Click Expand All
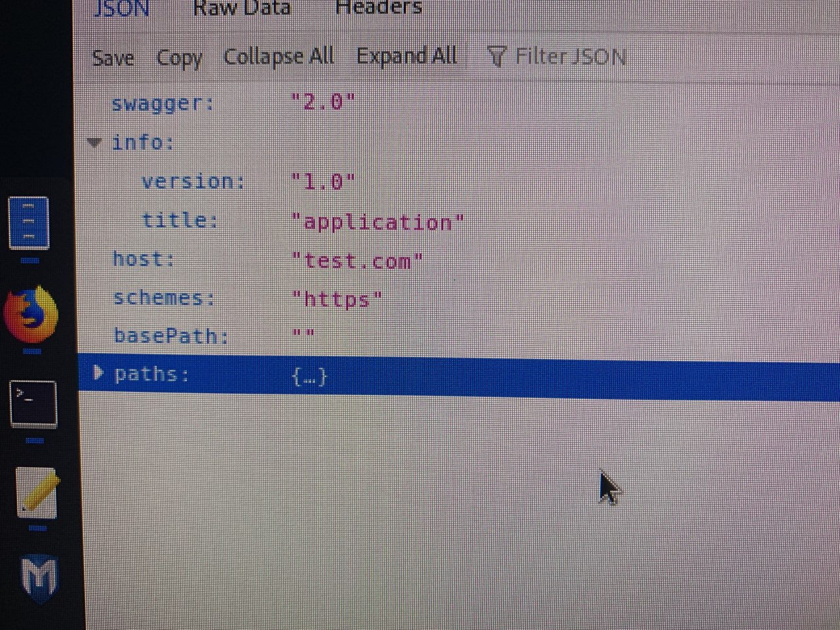The width and height of the screenshot is (840, 630). click(x=407, y=56)
